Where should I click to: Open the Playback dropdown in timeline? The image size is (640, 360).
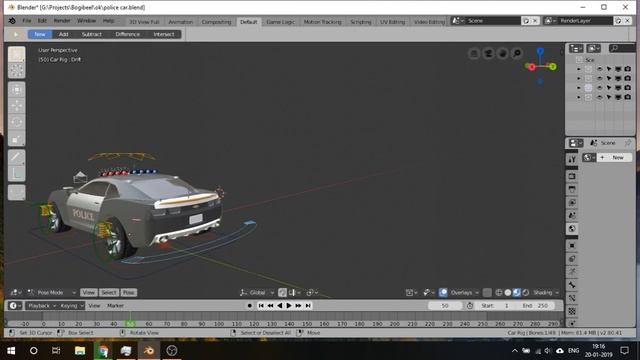click(x=42, y=306)
